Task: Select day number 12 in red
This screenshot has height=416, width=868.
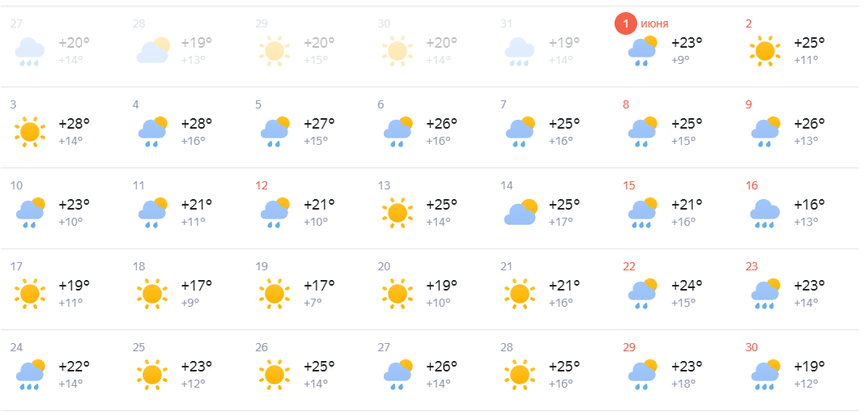Action: point(262,185)
